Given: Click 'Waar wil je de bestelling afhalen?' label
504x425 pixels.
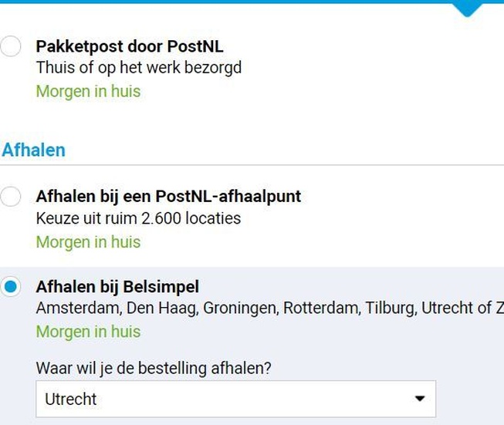Looking at the screenshot, I should tap(154, 368).
